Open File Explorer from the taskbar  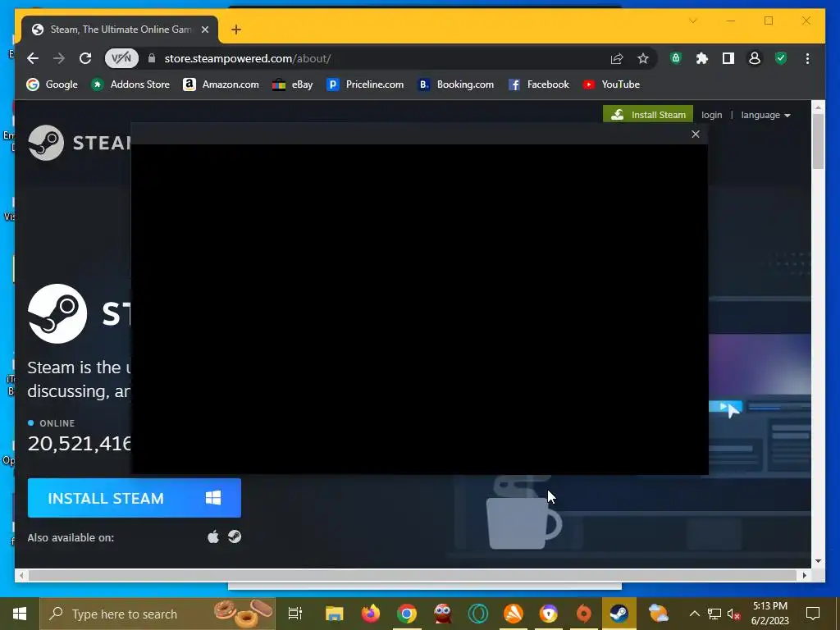click(335, 614)
